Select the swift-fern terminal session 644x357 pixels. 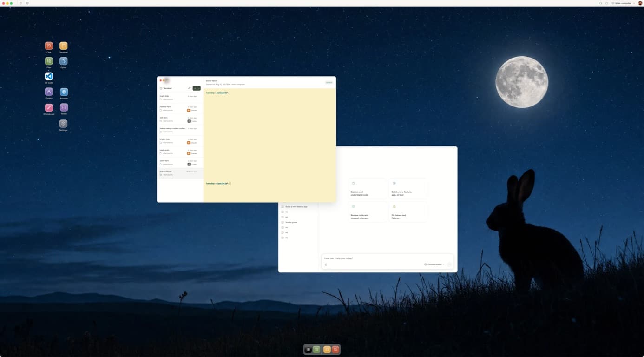point(180,162)
